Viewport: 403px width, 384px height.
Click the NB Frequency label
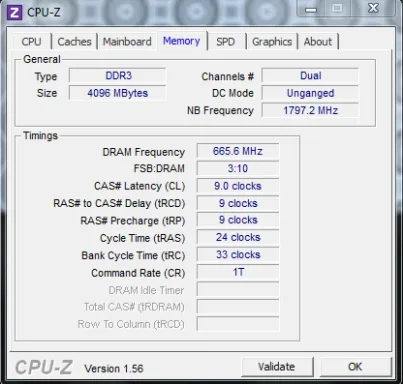[x=220, y=110]
